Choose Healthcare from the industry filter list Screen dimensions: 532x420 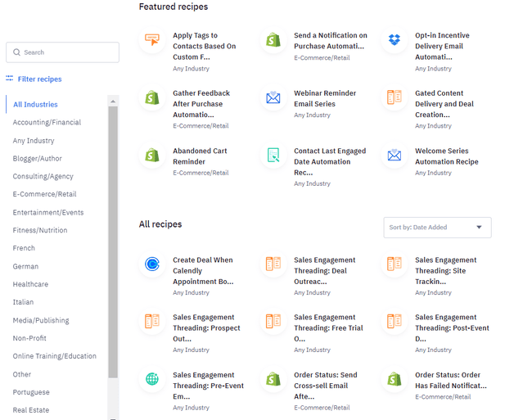click(x=30, y=284)
